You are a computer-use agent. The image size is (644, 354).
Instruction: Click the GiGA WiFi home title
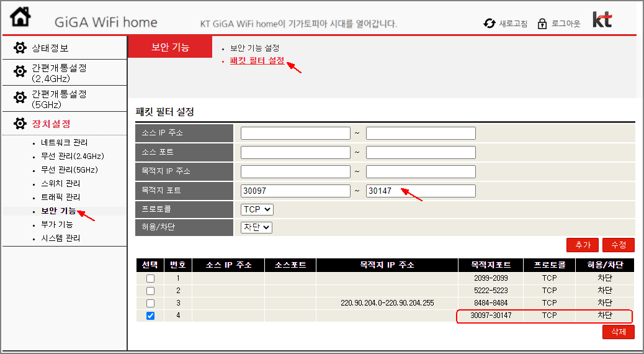pos(106,22)
